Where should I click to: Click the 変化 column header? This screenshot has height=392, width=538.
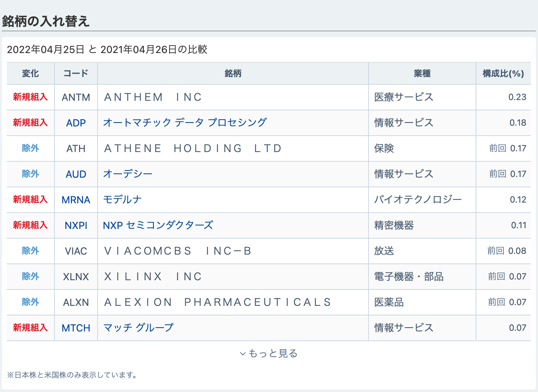tap(30, 74)
